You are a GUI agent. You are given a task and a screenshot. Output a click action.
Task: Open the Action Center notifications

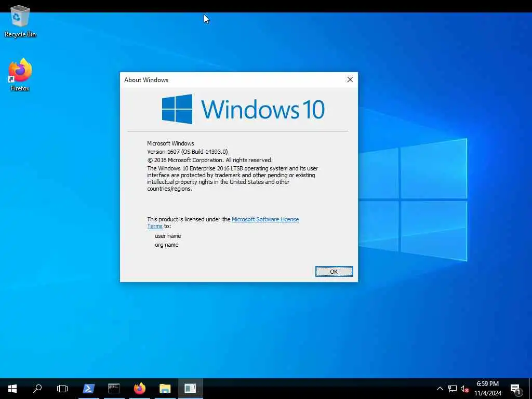coord(515,389)
